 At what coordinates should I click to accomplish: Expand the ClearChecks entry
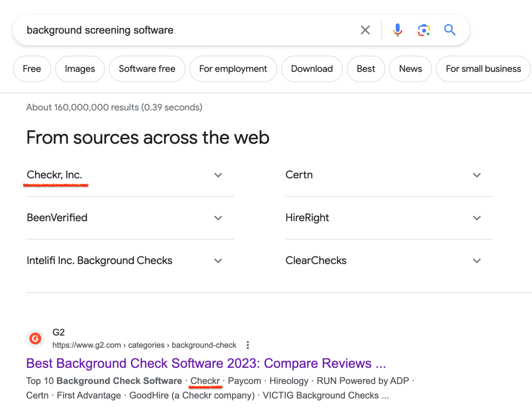coord(477,261)
